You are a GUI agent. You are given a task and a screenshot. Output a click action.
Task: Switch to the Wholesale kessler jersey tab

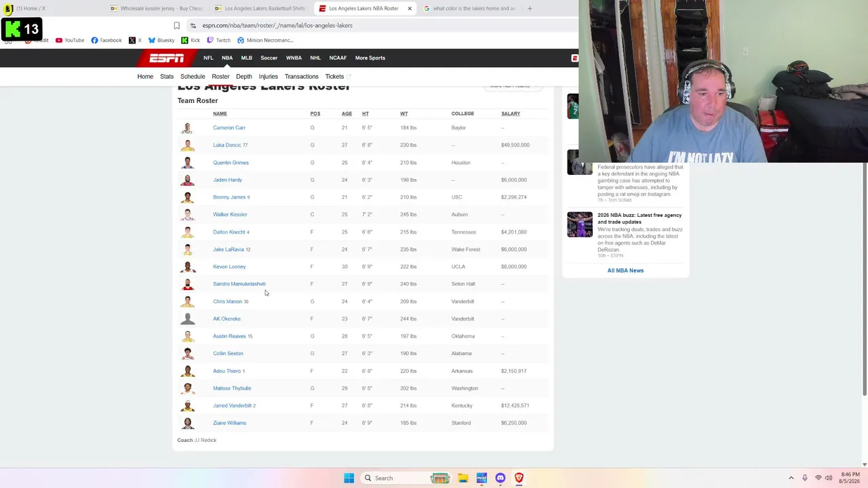click(157, 8)
